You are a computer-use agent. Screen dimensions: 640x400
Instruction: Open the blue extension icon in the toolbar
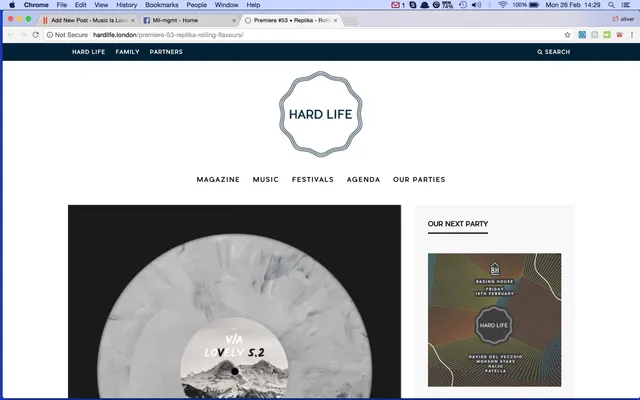click(582, 35)
